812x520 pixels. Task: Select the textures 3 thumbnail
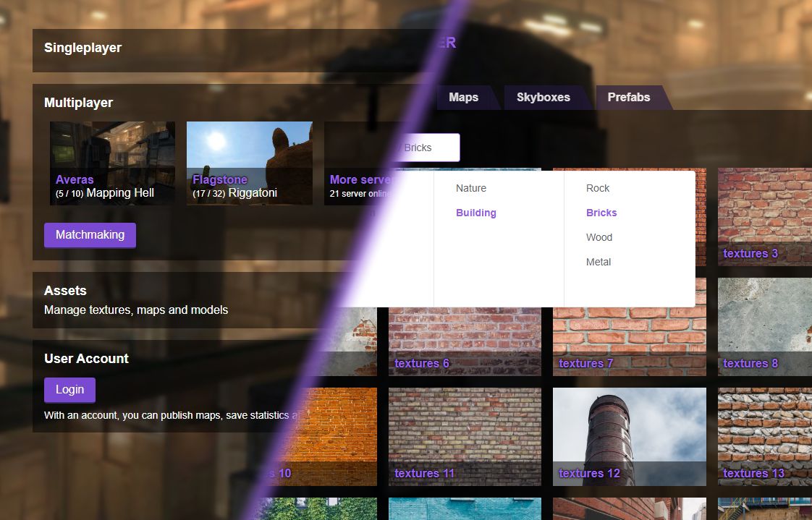764,217
